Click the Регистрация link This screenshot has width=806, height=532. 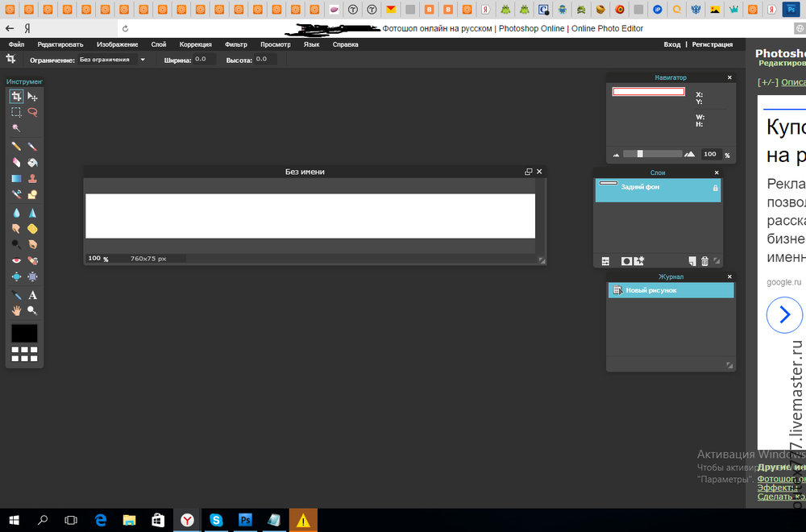[712, 44]
